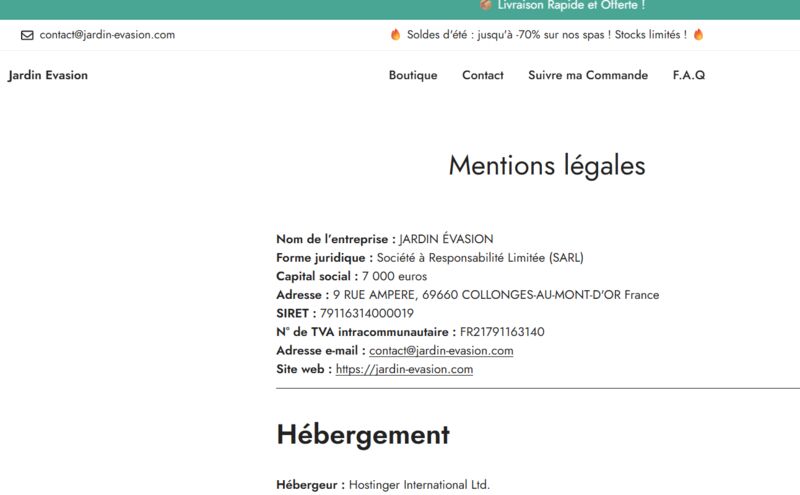Open the Boutique menu item

[x=413, y=75]
